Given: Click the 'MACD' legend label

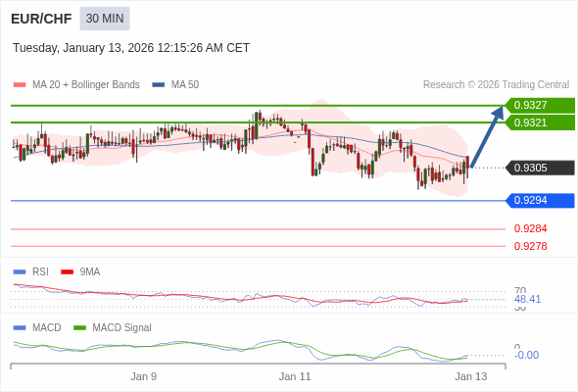Looking at the screenshot, I should coord(47,328).
